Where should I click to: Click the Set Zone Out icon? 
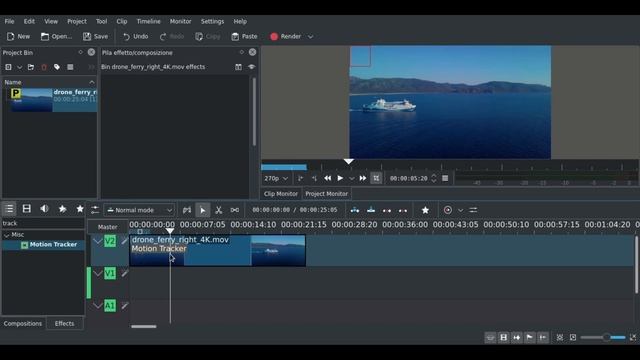(314, 178)
